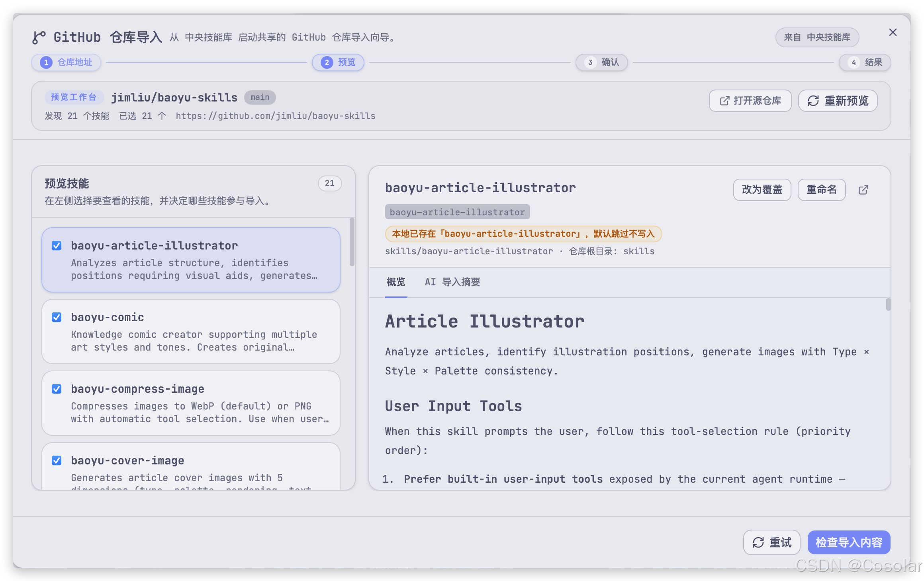Select step 2 预览 in the wizard
Viewport: 924px width, 581px height.
[338, 62]
